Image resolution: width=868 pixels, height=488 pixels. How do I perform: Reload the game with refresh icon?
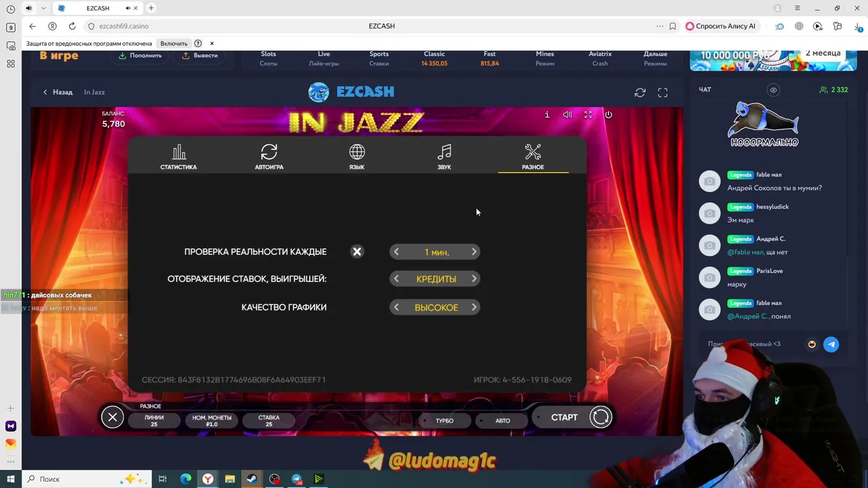pyautogui.click(x=640, y=92)
